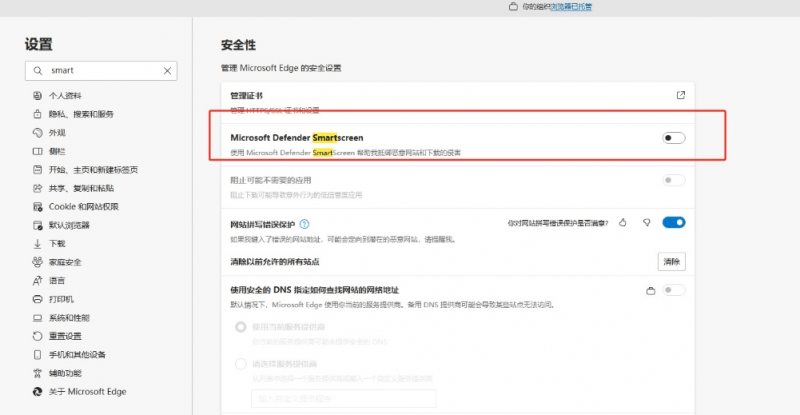Click thumbs-up icon for typo protection feedback
This screenshot has width=800, height=415.
pos(622,223)
